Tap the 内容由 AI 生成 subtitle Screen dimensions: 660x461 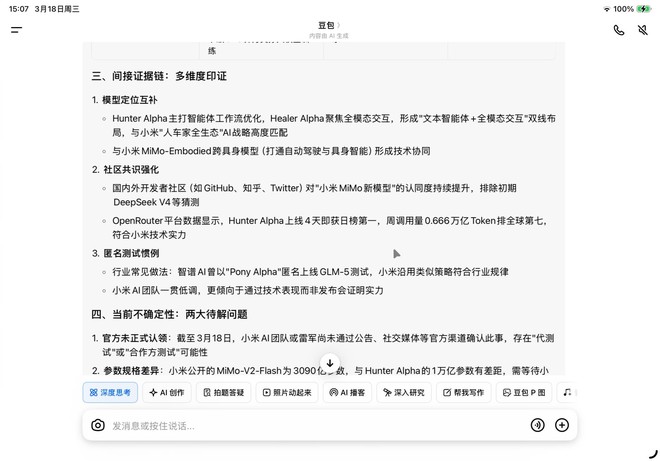click(x=329, y=36)
